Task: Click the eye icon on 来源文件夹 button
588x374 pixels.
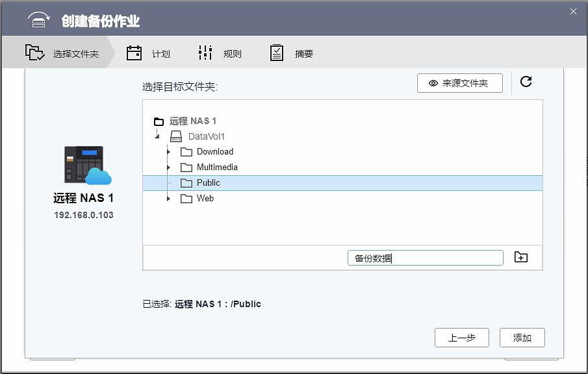Action: pyautogui.click(x=432, y=83)
